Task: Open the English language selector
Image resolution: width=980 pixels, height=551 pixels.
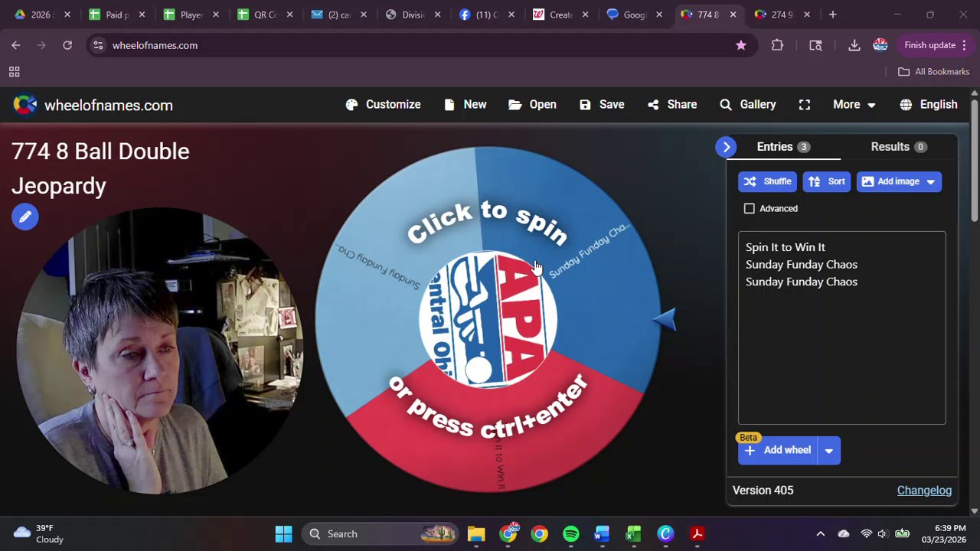Action: tap(929, 105)
